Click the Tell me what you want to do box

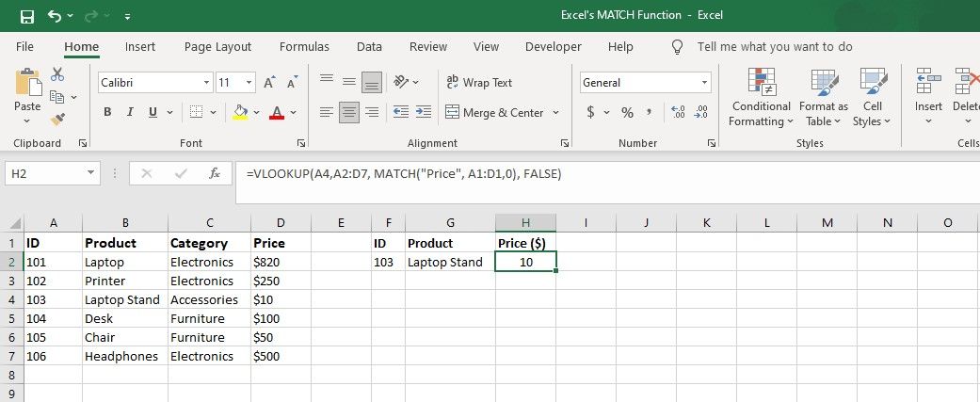coord(775,47)
